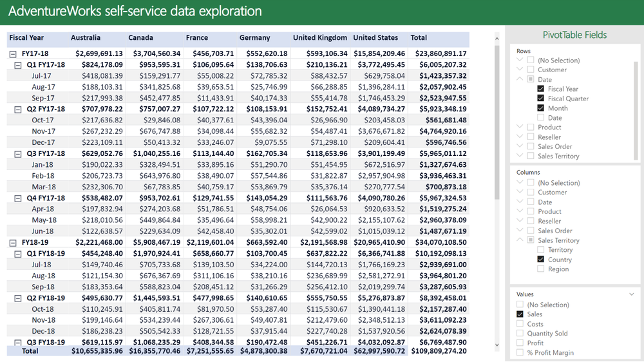Click the matrix vertical scrollbar thumb
644x362 pixels.
click(x=497, y=122)
